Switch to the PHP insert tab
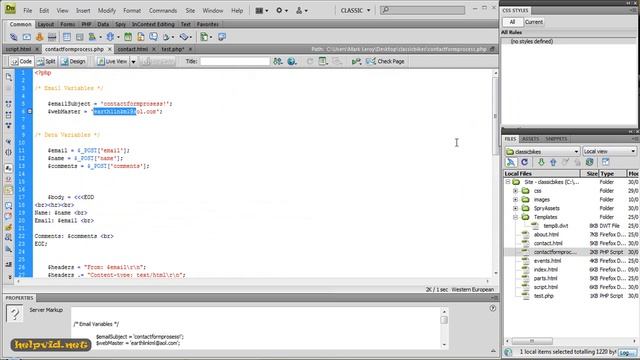 [x=87, y=24]
